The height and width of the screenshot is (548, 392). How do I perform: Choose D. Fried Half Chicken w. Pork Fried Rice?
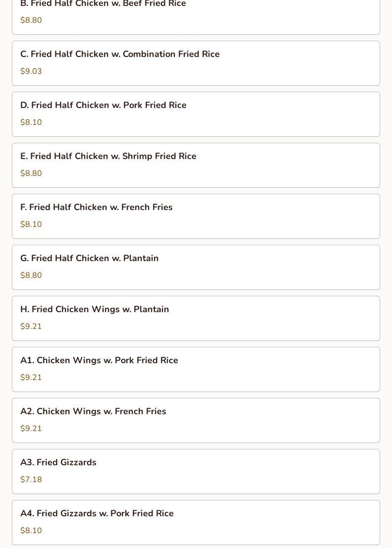[x=196, y=114]
